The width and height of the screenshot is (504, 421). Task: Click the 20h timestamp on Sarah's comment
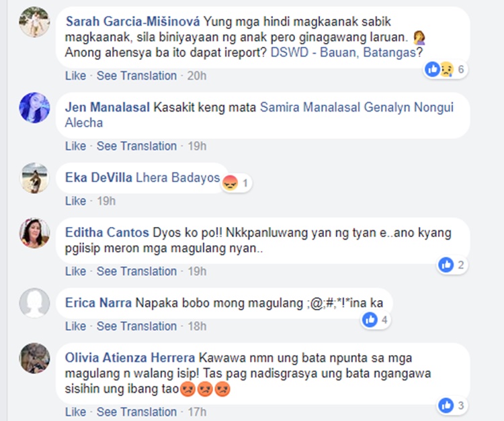[x=197, y=76]
